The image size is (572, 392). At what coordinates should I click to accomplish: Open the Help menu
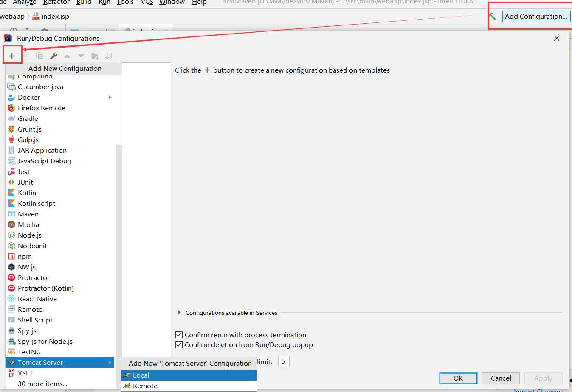(199, 2)
